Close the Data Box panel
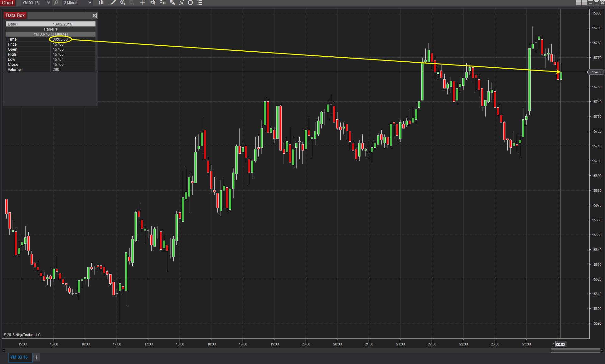Screen dimensions: 605x364 [x=94, y=15]
